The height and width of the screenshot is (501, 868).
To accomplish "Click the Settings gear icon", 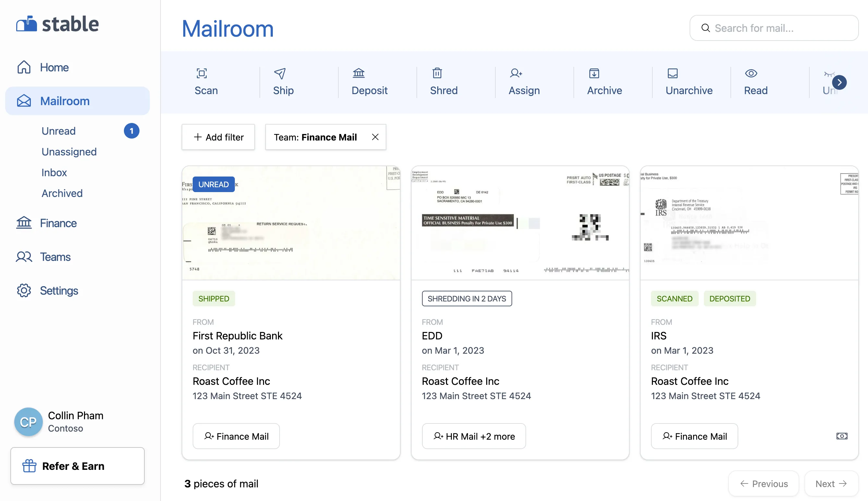I will pos(24,290).
